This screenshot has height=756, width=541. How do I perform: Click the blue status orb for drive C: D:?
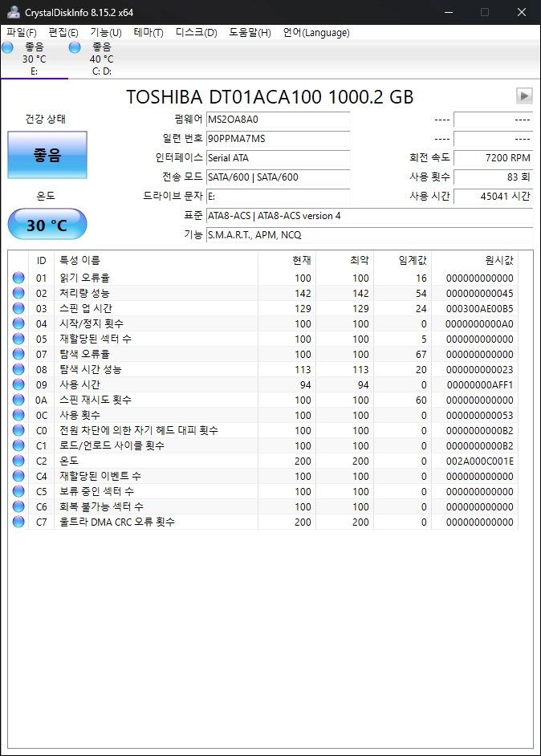[75, 47]
